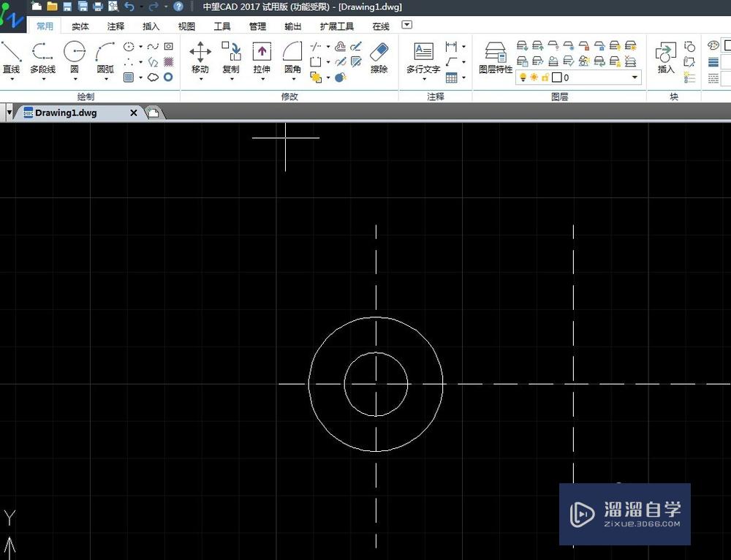Open a file via folder icon
731x560 pixels.
pos(52,7)
